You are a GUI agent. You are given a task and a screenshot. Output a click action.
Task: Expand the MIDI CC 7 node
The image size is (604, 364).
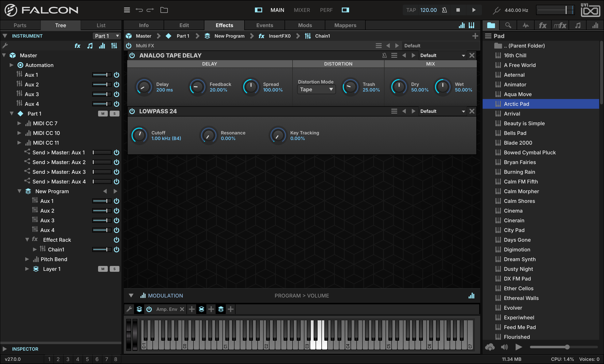click(19, 123)
